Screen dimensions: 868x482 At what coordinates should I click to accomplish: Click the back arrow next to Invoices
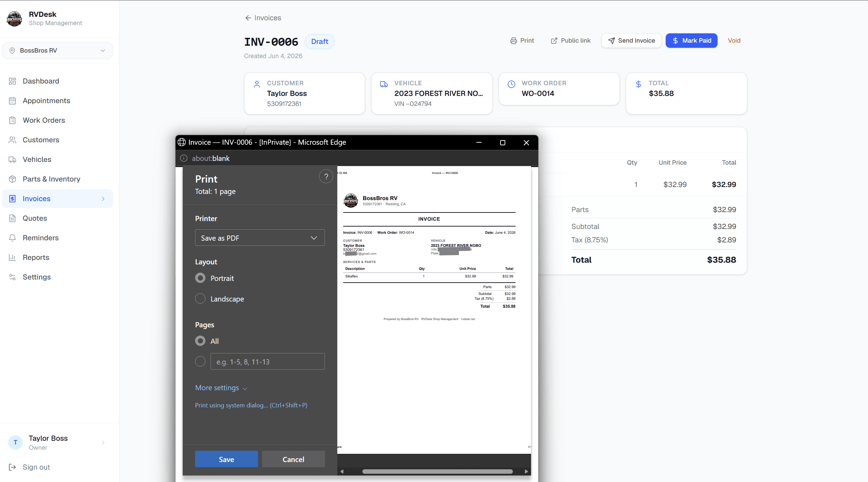[248, 18]
